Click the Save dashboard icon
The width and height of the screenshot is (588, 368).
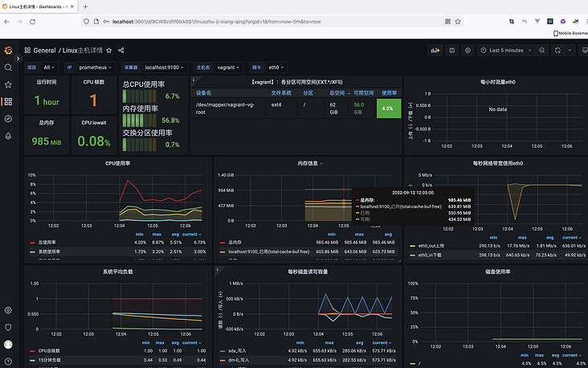452,50
